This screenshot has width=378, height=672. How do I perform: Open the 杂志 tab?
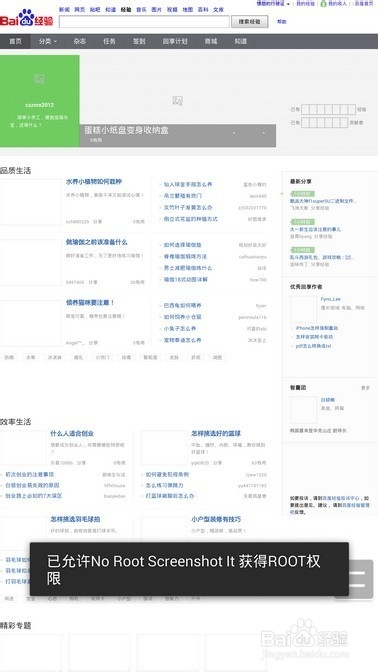tap(80, 41)
